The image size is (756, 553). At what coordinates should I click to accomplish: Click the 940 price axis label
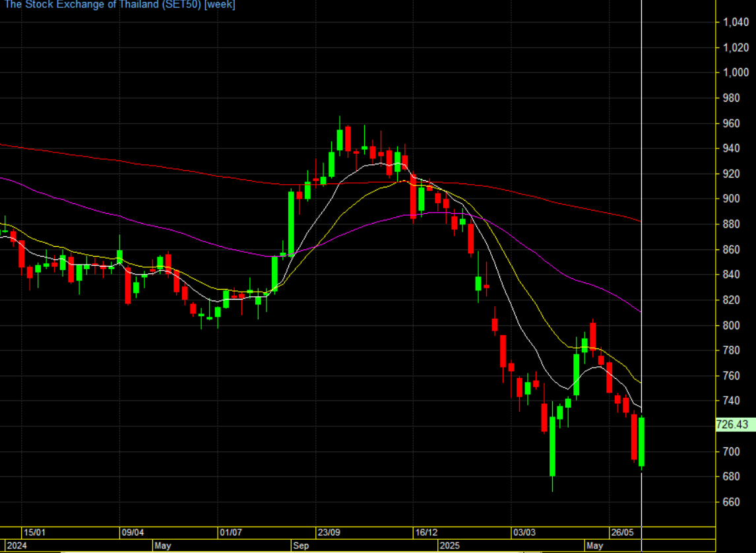click(x=731, y=148)
